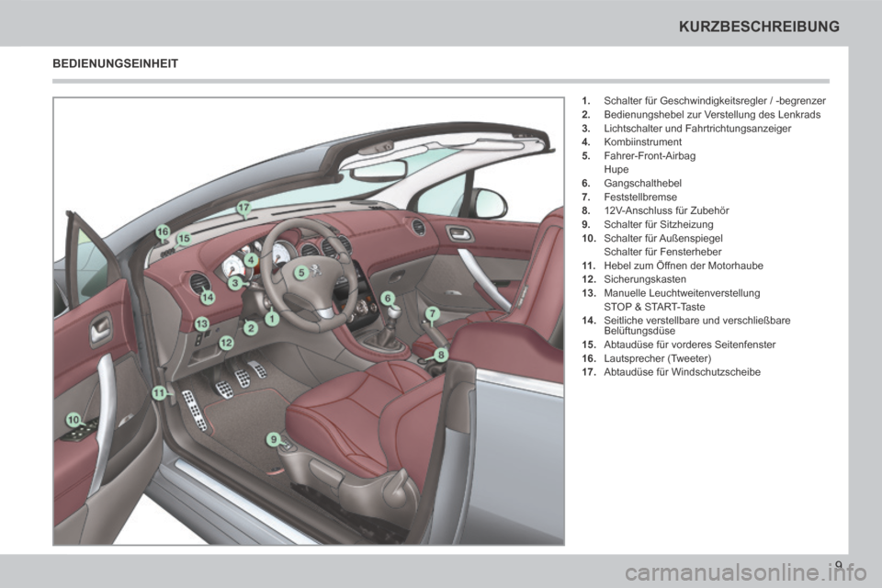The image size is (882, 588).
Task: Click legend entry 'Lichtschalter und Fahrtrichtungsanzeiger'
Action: (697, 129)
